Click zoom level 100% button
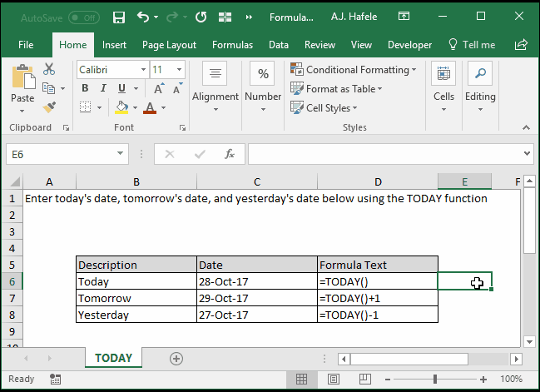 [x=511, y=379]
